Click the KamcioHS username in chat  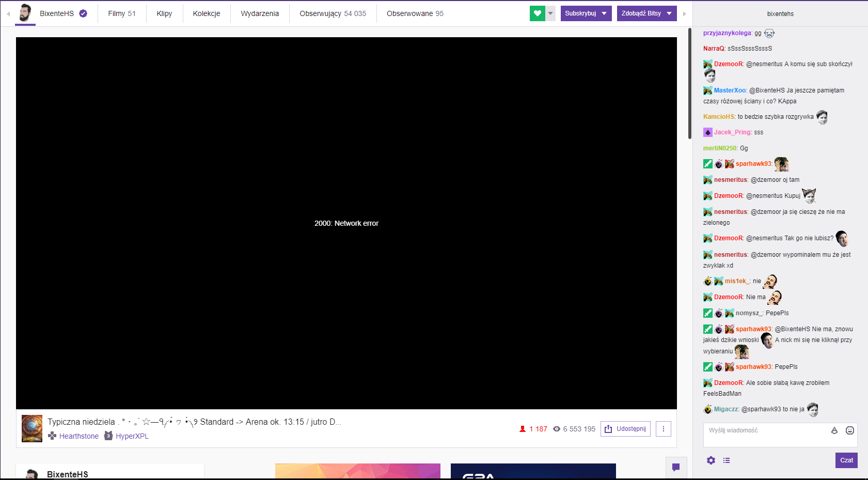pos(719,117)
